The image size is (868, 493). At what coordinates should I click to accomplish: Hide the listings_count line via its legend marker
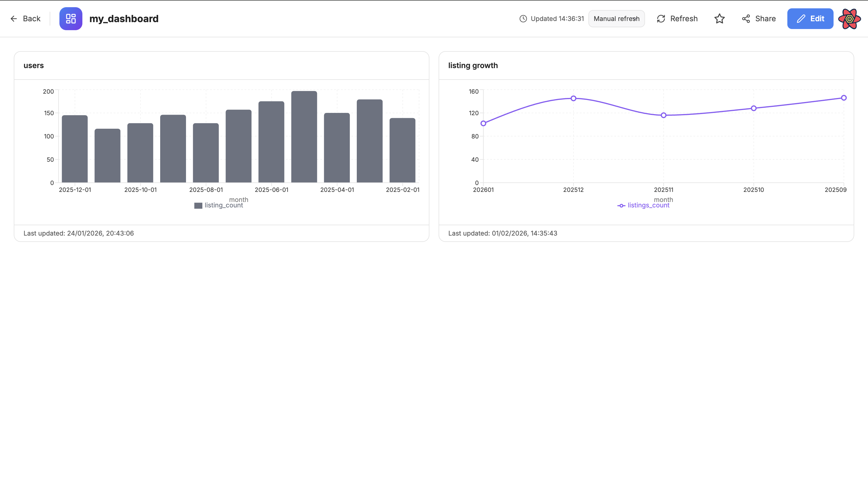[621, 205]
